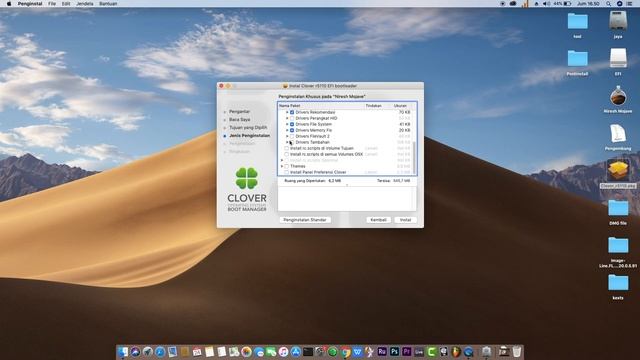Expand Drivers File System triangle
Screen dimensions: 640x360
coord(287,124)
